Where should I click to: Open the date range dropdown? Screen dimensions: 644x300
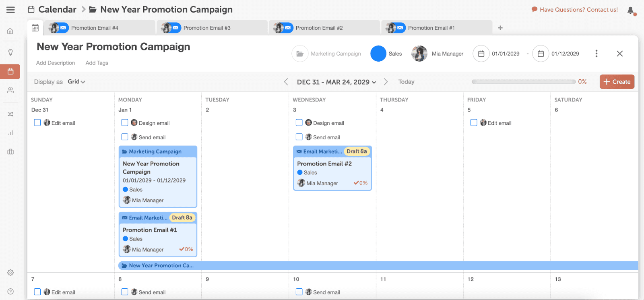pyautogui.click(x=336, y=82)
